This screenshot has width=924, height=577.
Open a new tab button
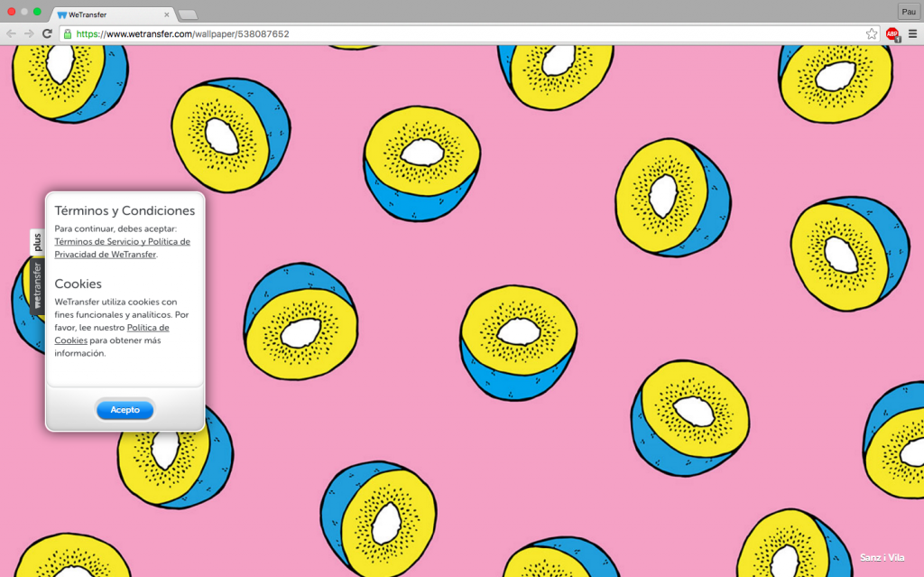[188, 14]
